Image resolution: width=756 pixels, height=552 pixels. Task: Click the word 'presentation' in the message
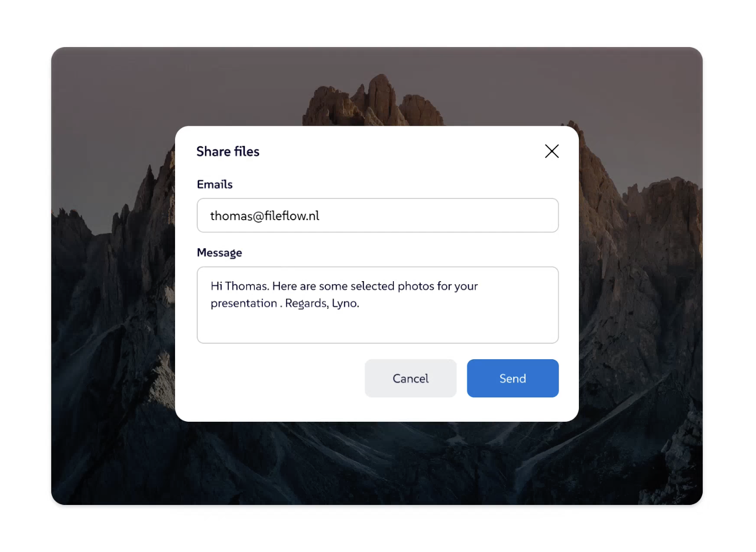pos(244,303)
